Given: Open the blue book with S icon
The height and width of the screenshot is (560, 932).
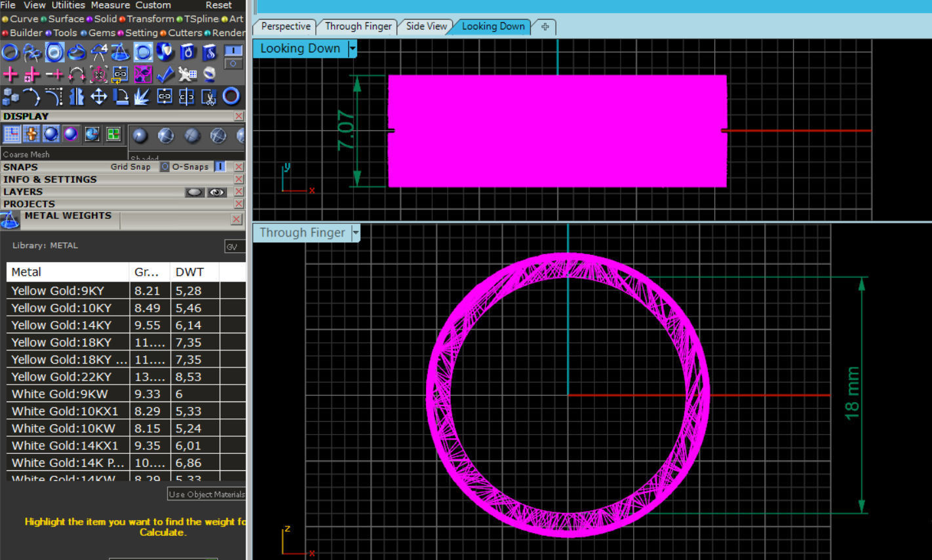Looking at the screenshot, I should pyautogui.click(x=210, y=52).
